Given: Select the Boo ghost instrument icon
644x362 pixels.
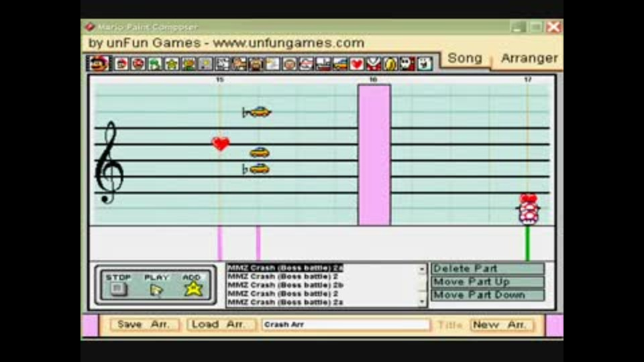Looking at the screenshot, I should coord(425,64).
